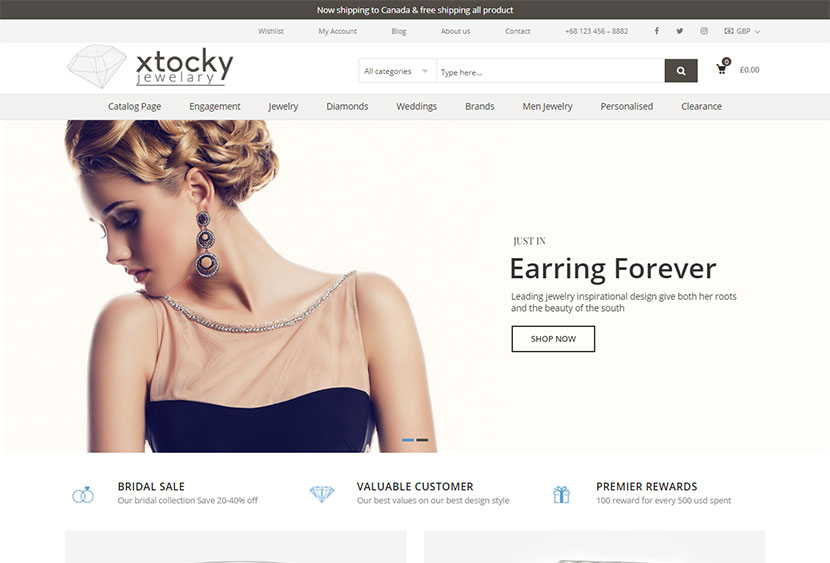830x563 pixels.
Task: Click the Valuable Customer diamond icon
Action: (322, 494)
